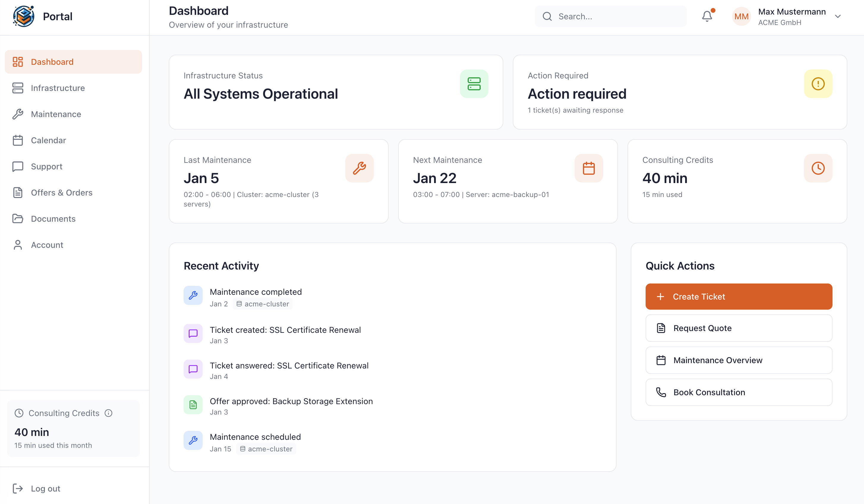The image size is (864, 504).
Task: Select the Documents folder icon
Action: click(x=18, y=218)
